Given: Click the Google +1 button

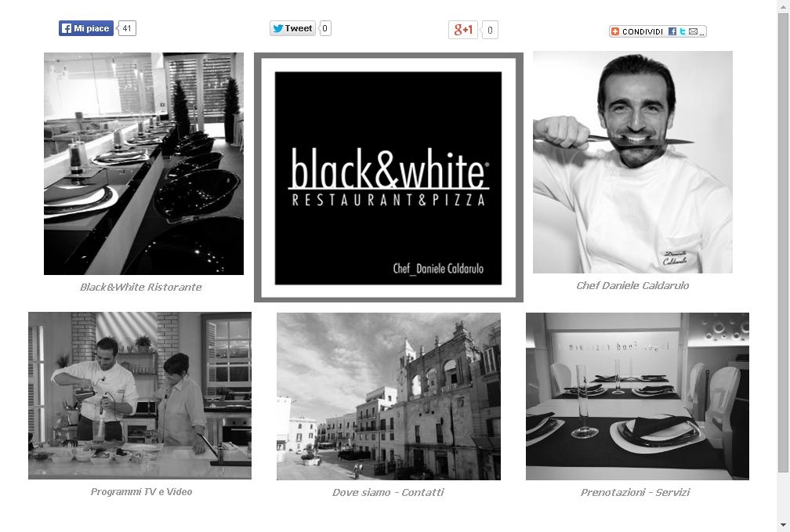Looking at the screenshot, I should point(463,30).
